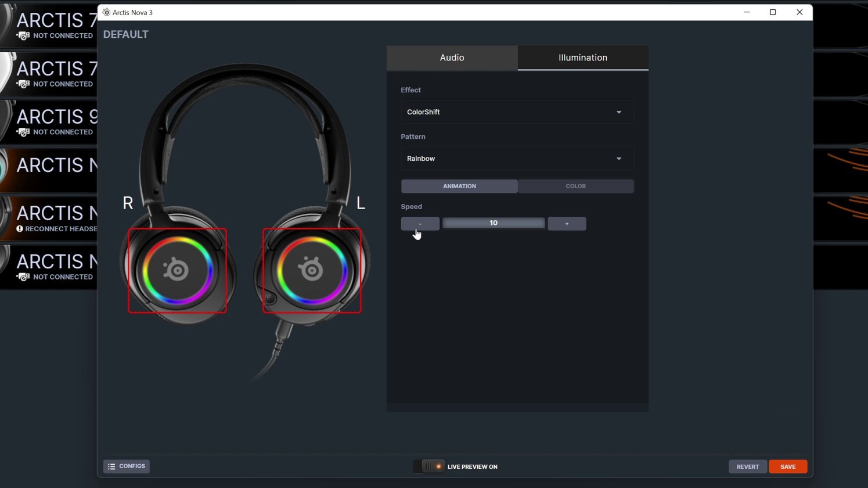Click the Arctis 9 not-connected status icon
Image resolution: width=868 pixels, height=488 pixels.
coord(23,132)
